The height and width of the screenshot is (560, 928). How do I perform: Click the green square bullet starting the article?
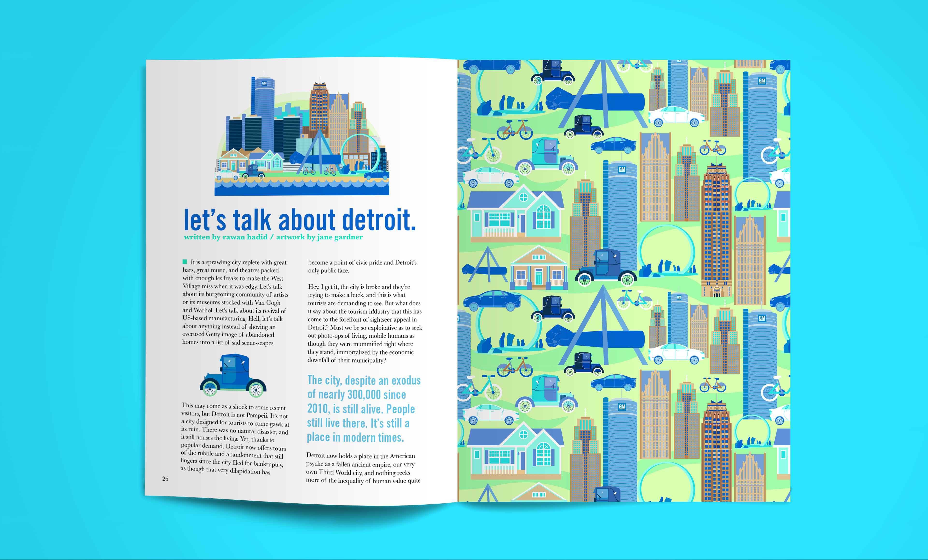point(185,261)
